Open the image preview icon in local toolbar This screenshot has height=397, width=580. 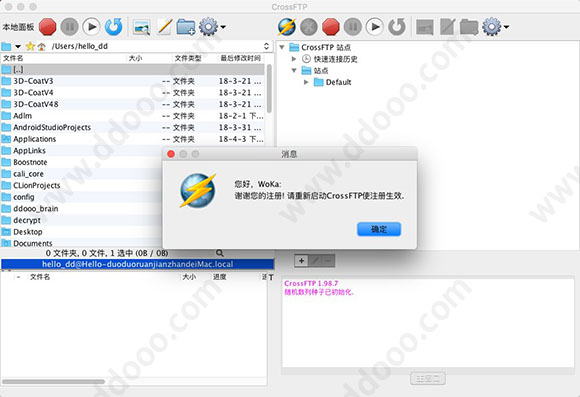point(142,27)
